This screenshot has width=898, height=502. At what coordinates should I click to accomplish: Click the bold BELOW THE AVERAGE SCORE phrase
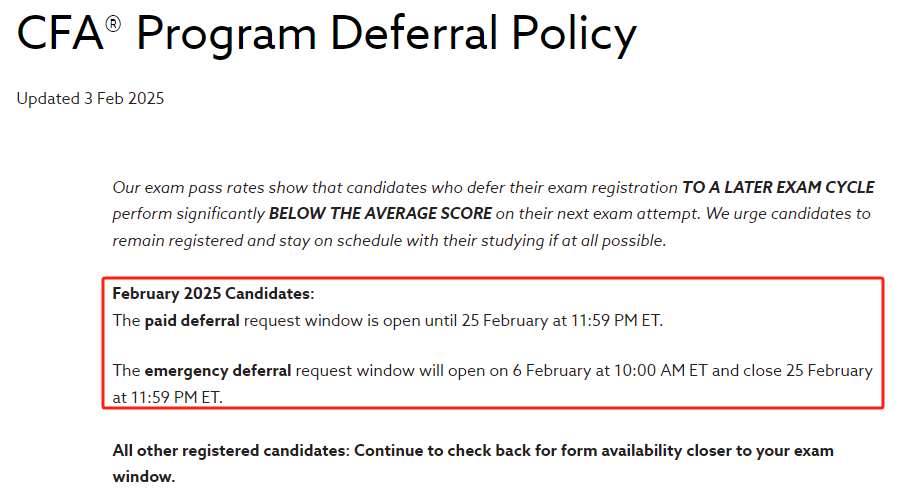[380, 214]
